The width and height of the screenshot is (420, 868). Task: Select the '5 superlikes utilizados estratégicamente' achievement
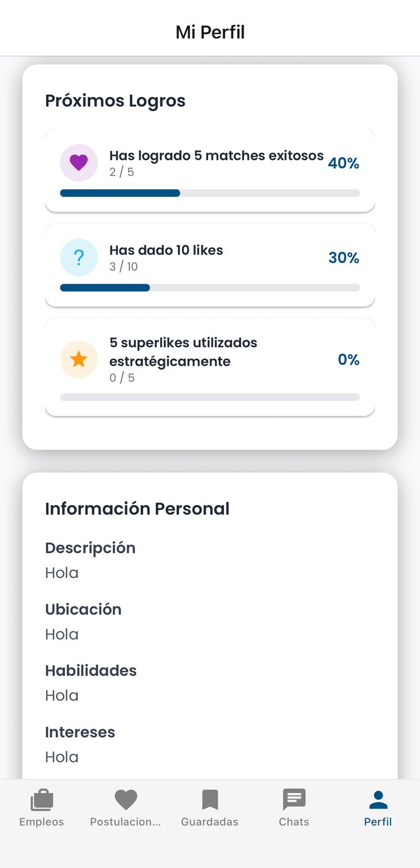coord(183,352)
